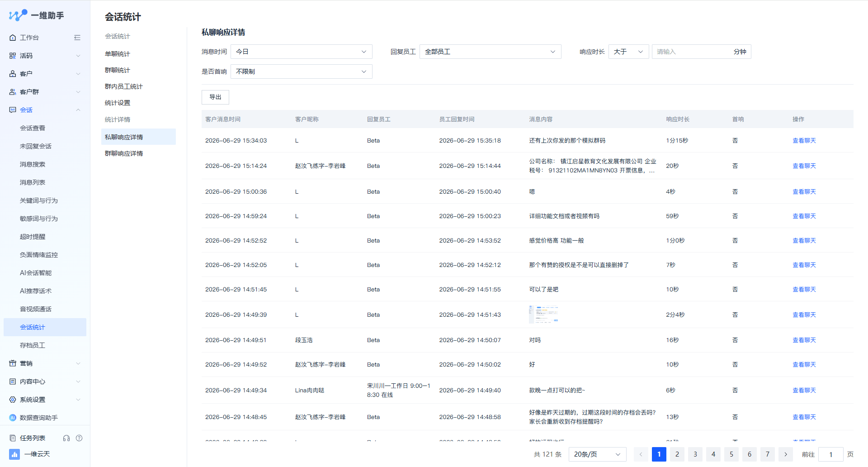Click message text 感觉价格高 功能一般
Viewport: 868px width, 467px height.
[557, 241]
